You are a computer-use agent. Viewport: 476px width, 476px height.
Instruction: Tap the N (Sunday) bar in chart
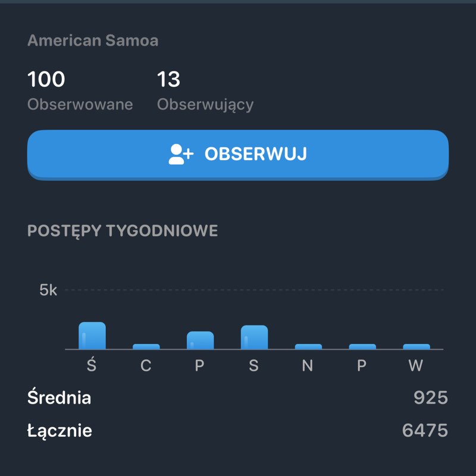pyautogui.click(x=308, y=346)
